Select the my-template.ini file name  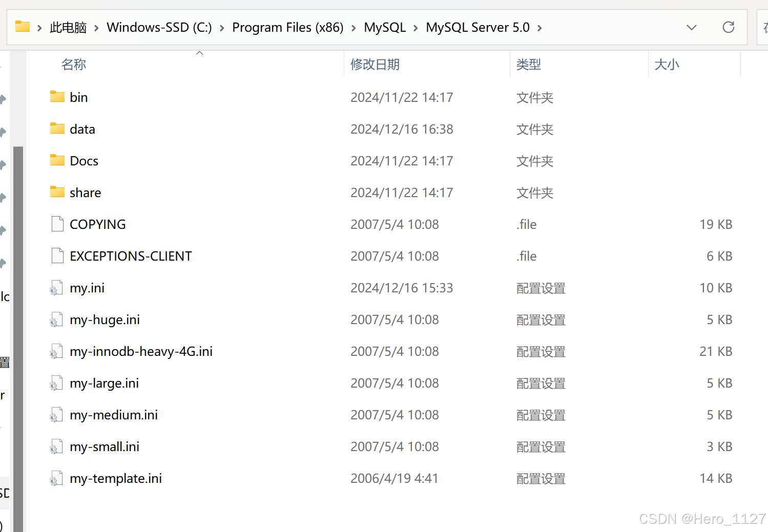116,478
